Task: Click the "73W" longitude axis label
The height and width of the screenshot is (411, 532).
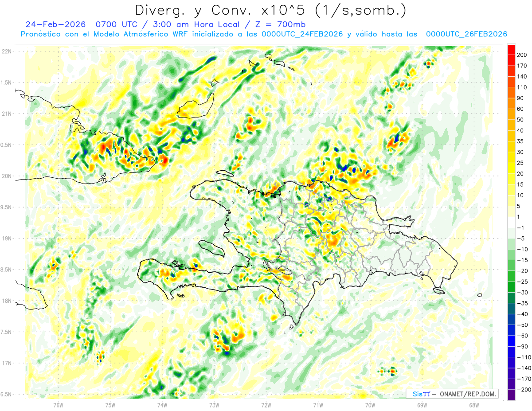Action: point(214,405)
